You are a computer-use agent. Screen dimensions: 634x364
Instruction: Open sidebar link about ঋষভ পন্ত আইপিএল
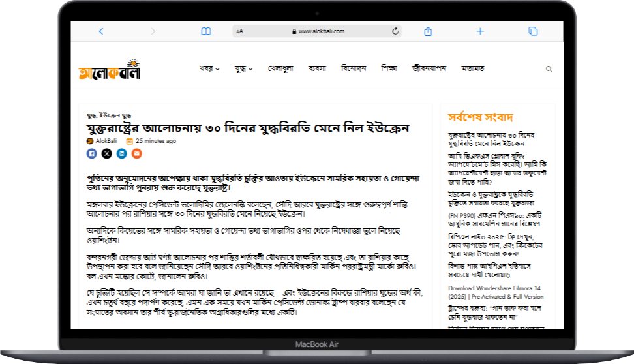tap(489, 270)
